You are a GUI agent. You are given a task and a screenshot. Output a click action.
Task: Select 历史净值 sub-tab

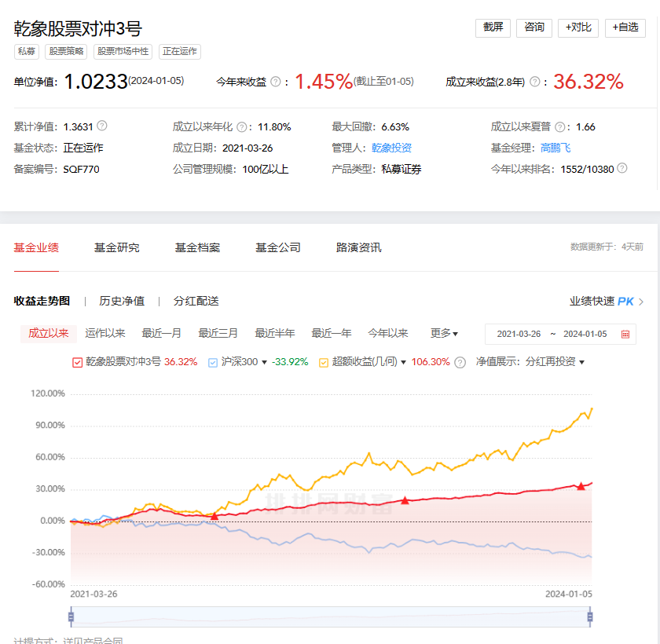click(122, 301)
